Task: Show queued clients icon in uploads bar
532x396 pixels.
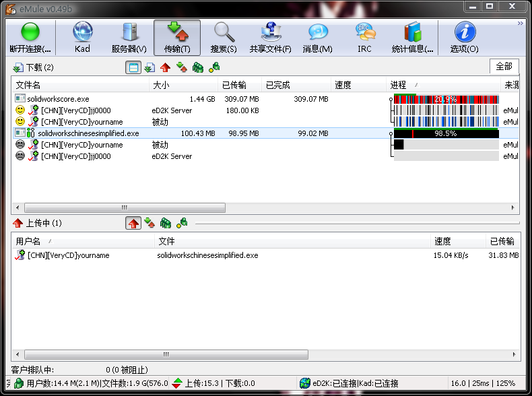Action: (166, 223)
